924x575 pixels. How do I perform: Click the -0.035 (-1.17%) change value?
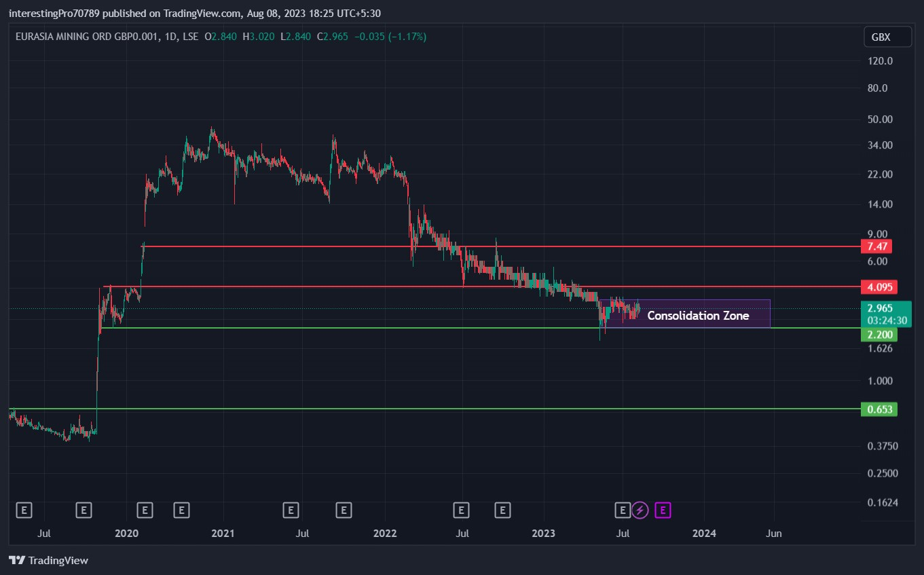(x=389, y=36)
